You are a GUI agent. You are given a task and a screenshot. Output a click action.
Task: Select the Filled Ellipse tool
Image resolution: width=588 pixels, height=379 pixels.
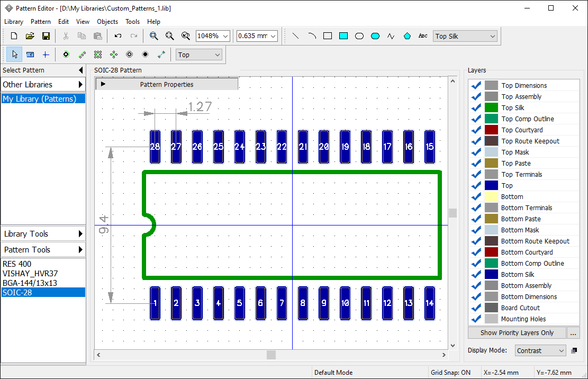[375, 36]
